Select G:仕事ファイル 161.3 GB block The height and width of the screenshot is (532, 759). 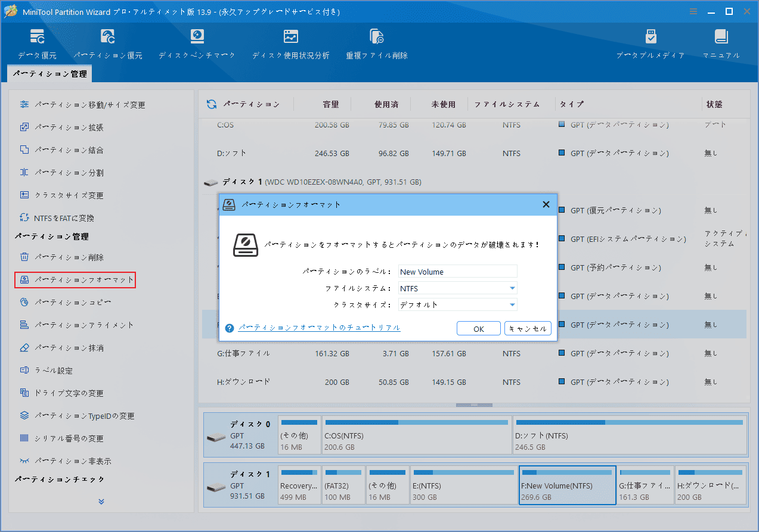point(646,485)
